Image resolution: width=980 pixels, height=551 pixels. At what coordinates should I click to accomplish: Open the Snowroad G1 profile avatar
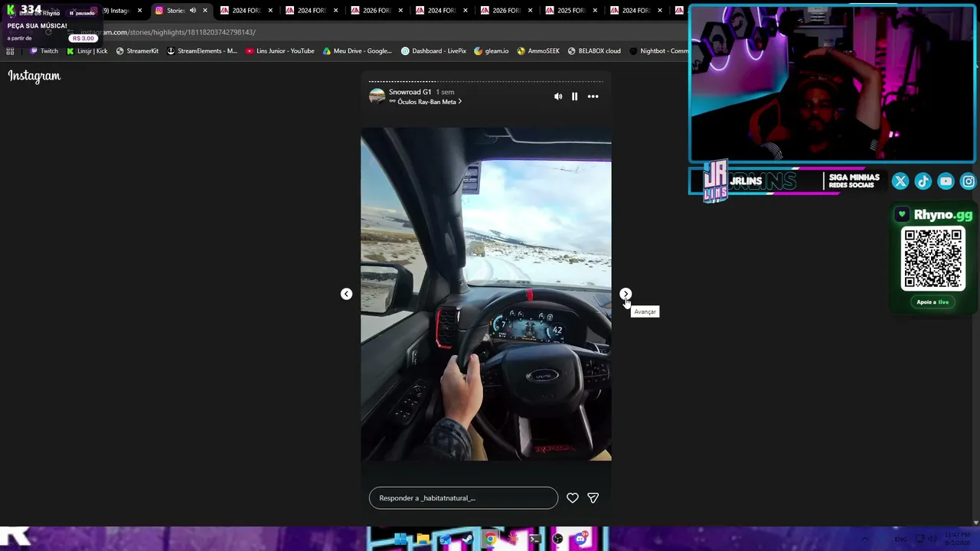[377, 96]
